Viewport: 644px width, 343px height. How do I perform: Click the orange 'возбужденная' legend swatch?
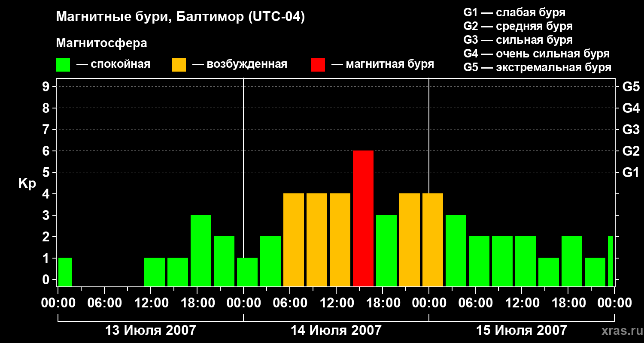click(x=179, y=65)
